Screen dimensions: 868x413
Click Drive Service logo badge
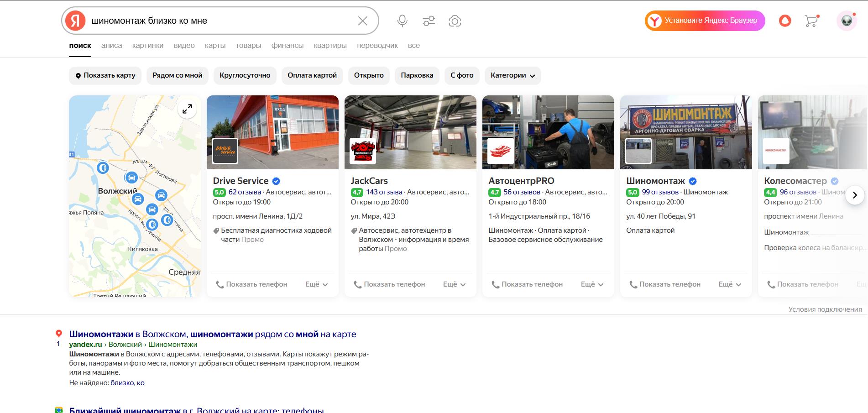point(225,151)
